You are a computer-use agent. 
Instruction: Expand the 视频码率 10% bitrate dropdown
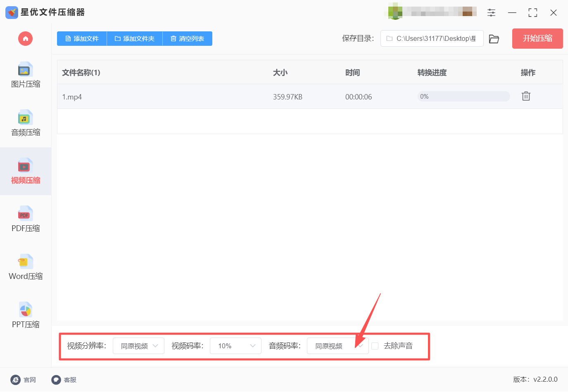tap(235, 346)
